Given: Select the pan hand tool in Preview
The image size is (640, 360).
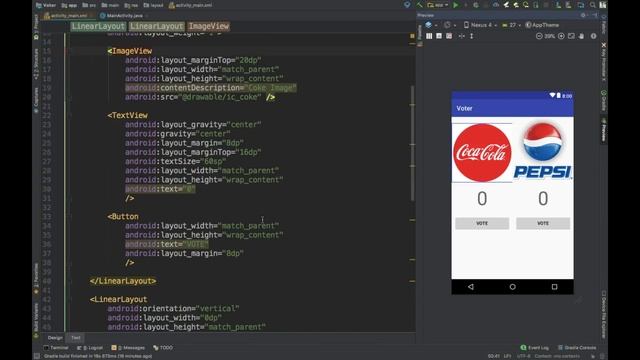Looking at the screenshot, I should (x=581, y=36).
